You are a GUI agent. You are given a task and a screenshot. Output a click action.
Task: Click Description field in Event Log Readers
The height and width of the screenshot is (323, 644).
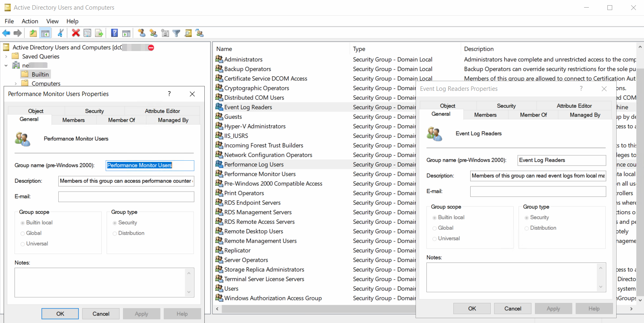point(538,176)
